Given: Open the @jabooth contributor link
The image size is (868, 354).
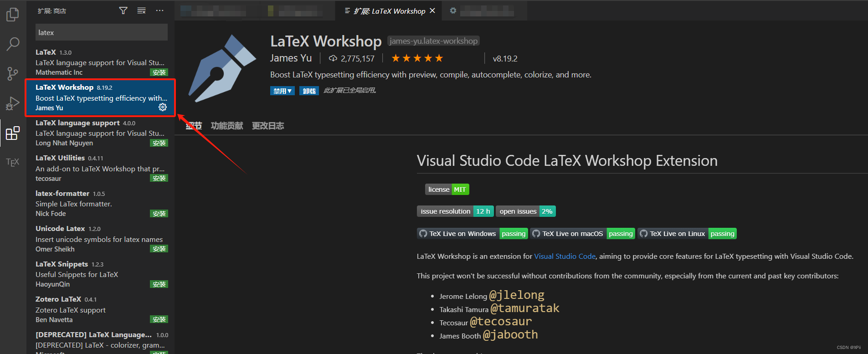Looking at the screenshot, I should [x=510, y=335].
